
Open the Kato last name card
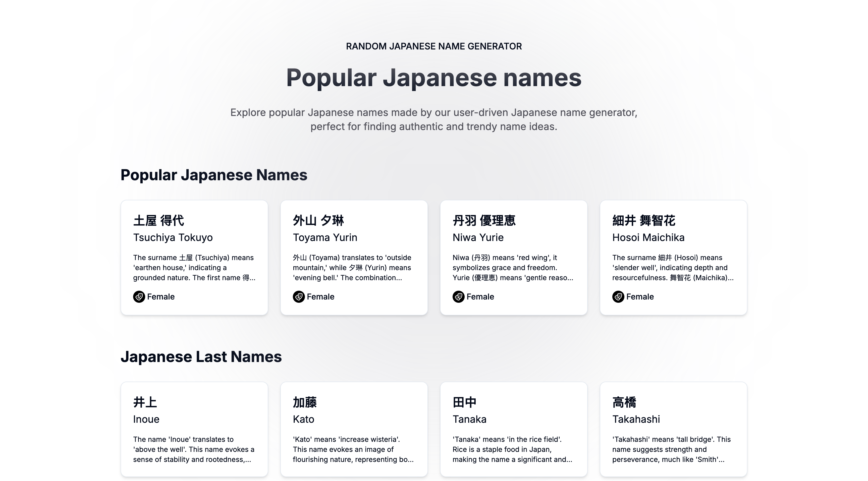coord(354,429)
